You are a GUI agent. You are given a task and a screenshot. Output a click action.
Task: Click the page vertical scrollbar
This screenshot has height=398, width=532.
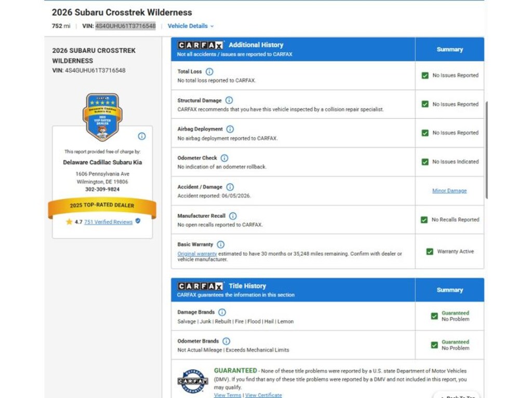pyautogui.click(x=486, y=150)
